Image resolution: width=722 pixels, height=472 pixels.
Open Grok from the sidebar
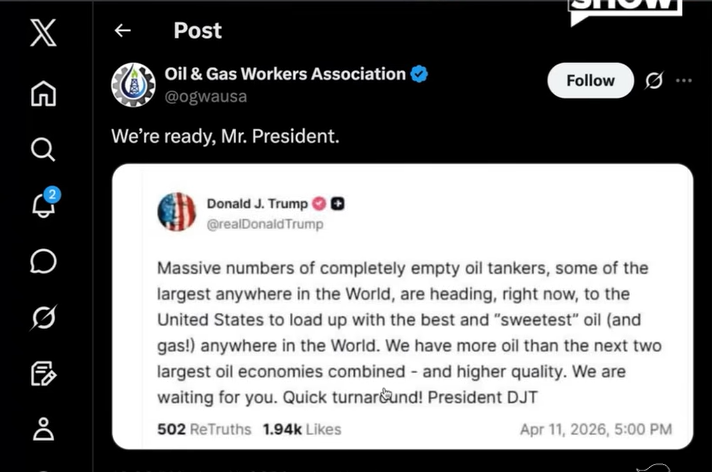(43, 317)
